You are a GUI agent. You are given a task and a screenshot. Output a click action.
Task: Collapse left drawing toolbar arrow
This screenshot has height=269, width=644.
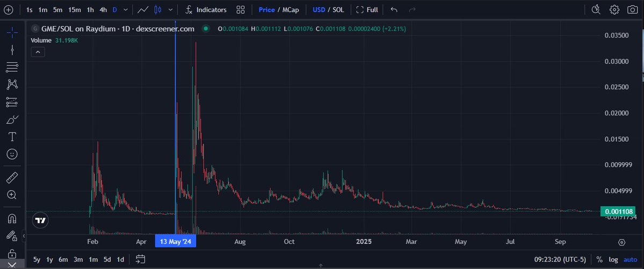24,236
